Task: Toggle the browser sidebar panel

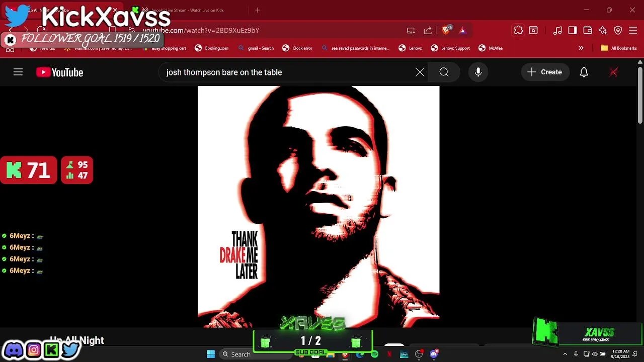Action: [573, 30]
